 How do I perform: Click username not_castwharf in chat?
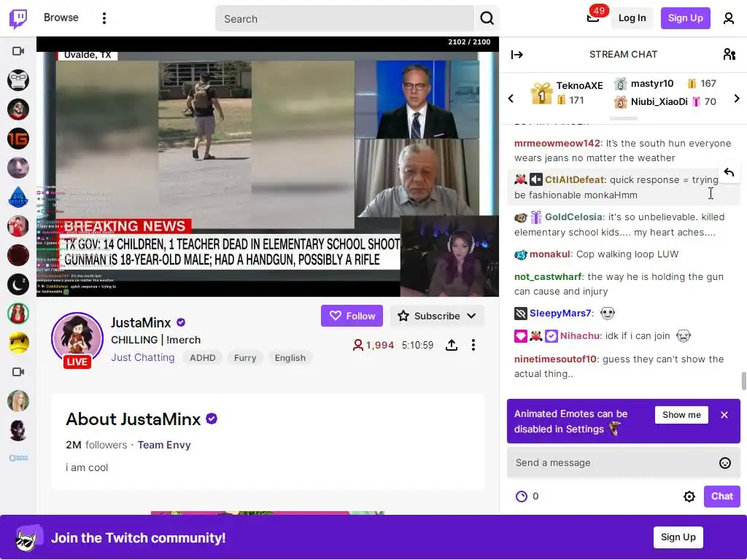click(548, 276)
